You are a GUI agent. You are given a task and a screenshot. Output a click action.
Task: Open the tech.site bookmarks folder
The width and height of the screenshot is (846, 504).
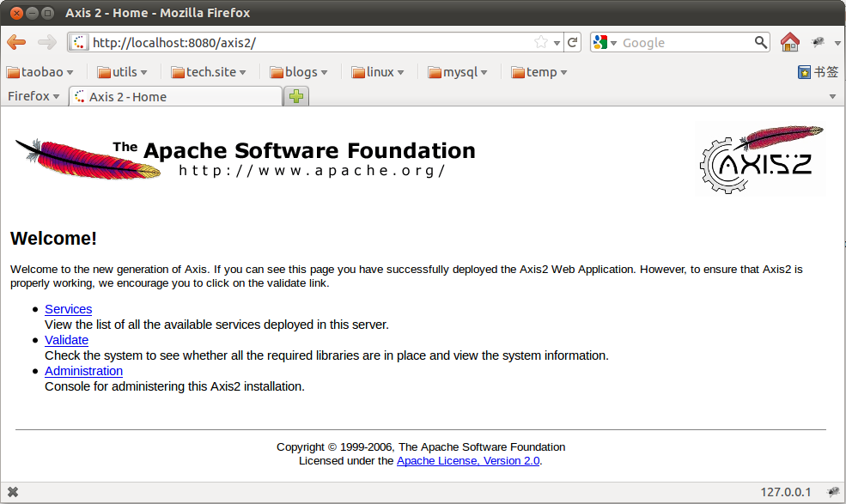[208, 72]
